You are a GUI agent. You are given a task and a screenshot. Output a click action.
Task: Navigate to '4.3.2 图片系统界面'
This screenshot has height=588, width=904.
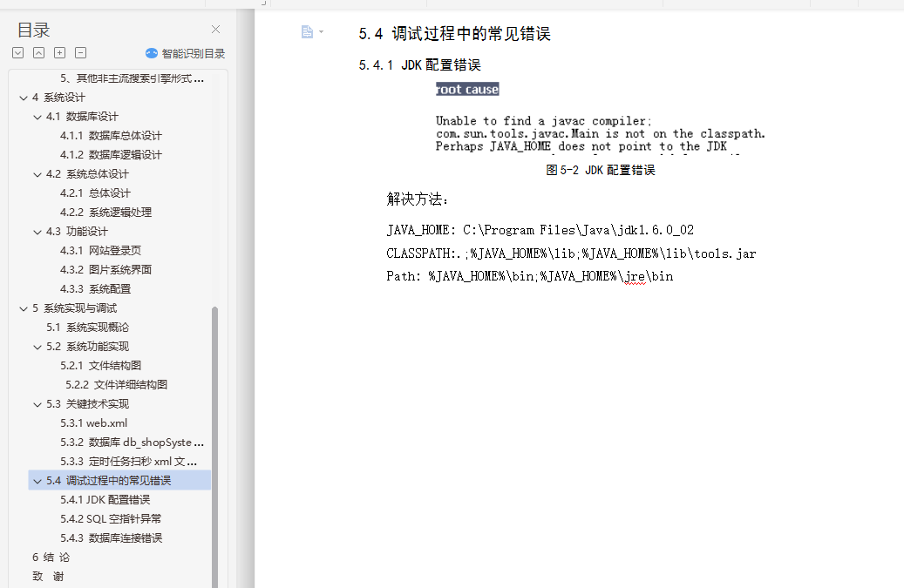pyautogui.click(x=105, y=269)
